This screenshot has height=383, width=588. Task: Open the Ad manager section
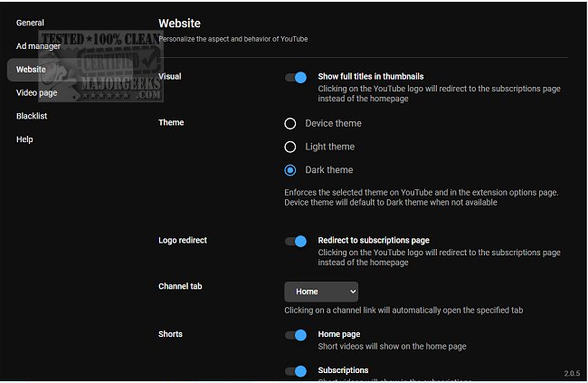pos(38,46)
